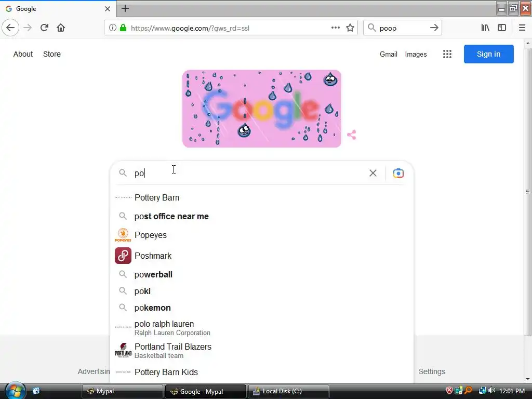
Task: Select the Google tab
Action: click(58, 9)
